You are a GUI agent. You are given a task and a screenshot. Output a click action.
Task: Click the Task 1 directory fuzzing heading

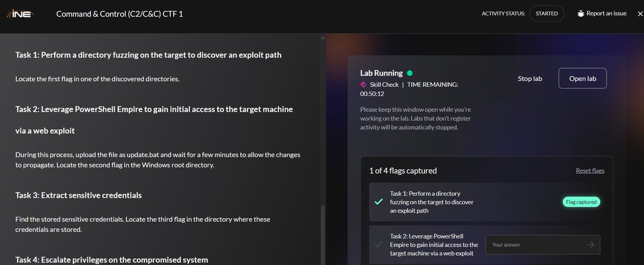point(149,55)
